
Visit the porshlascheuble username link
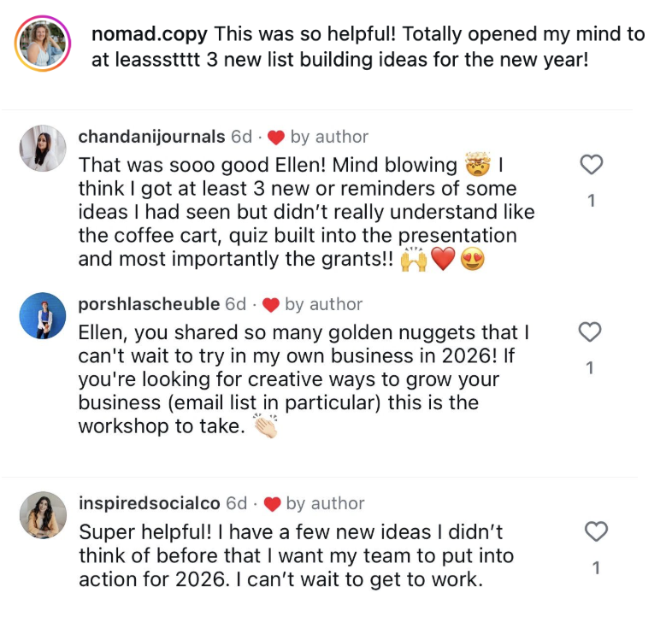(x=149, y=304)
